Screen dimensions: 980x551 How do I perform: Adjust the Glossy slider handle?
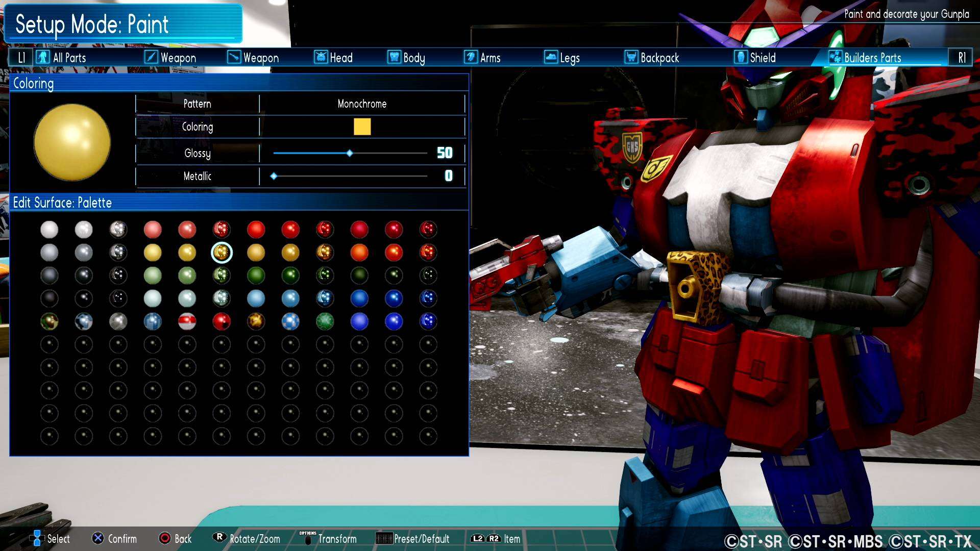350,153
